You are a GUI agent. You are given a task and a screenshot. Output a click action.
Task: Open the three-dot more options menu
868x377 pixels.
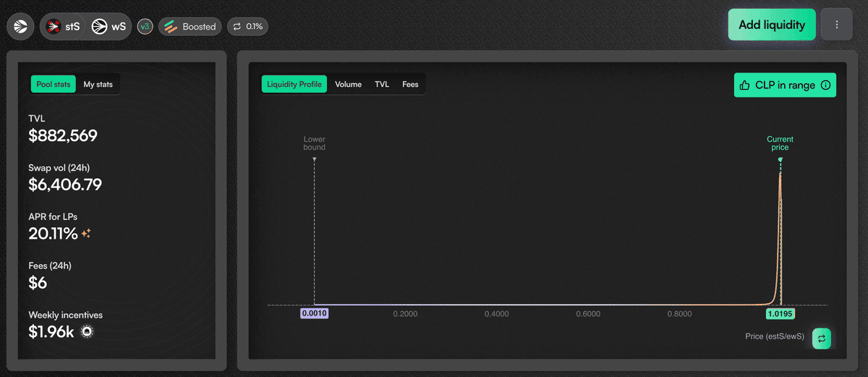click(x=837, y=25)
